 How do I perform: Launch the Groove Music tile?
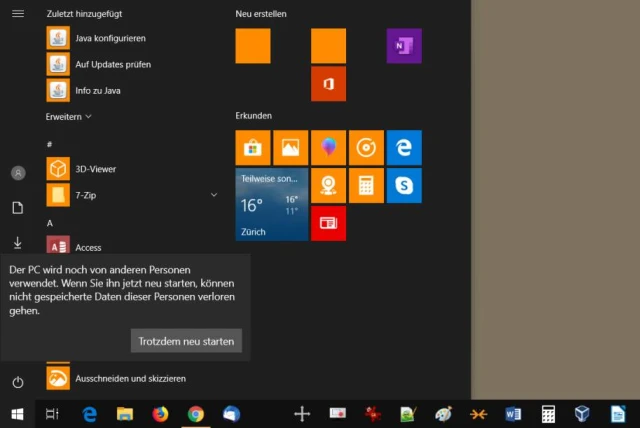point(366,148)
